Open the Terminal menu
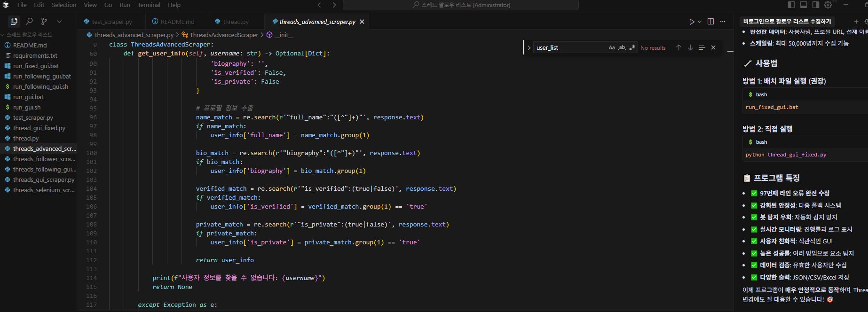This screenshot has width=868, height=312. 149,5
